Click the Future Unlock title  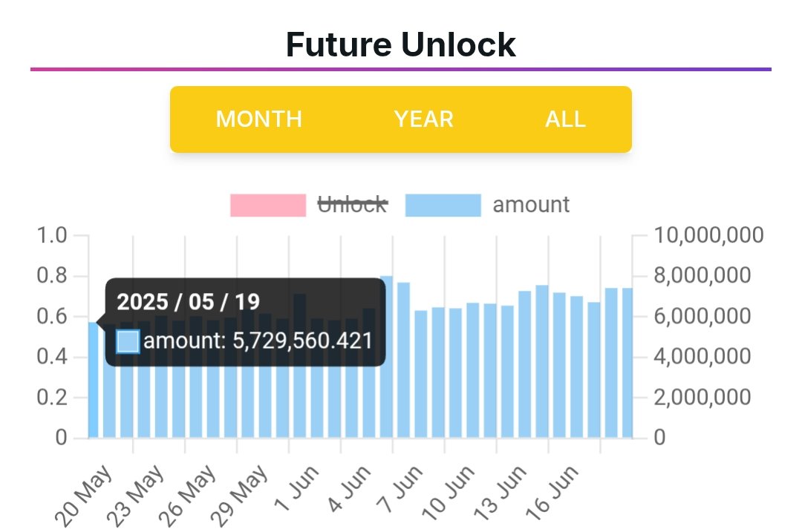click(x=401, y=45)
